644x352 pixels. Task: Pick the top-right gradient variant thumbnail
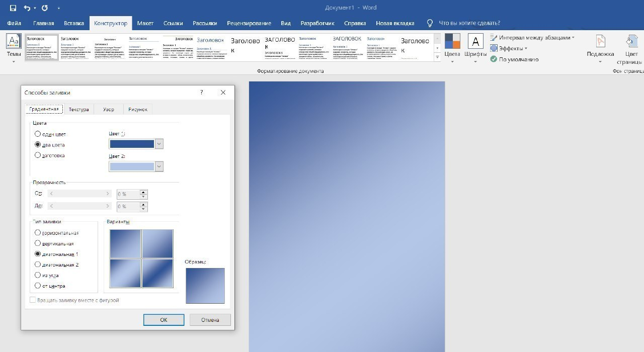pyautogui.click(x=157, y=244)
